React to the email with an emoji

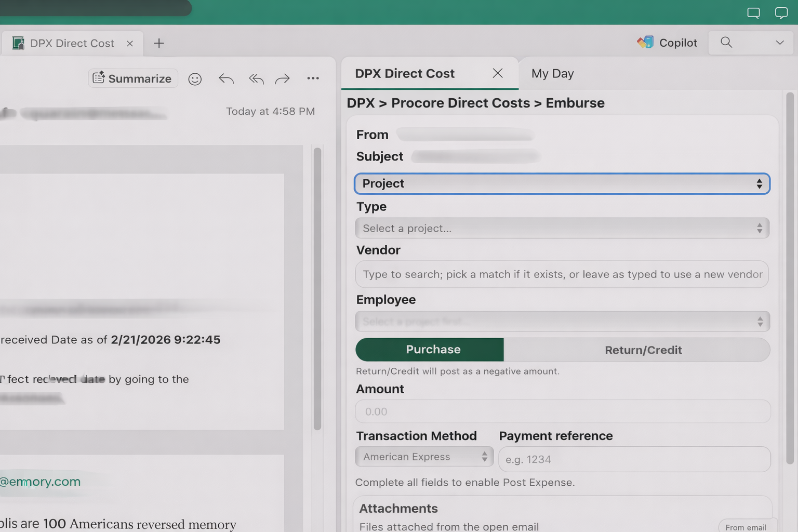(195, 79)
